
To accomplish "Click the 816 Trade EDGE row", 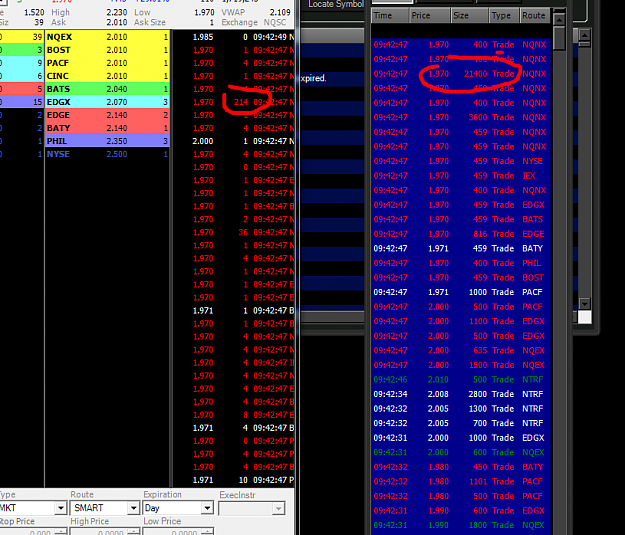I will point(461,234).
